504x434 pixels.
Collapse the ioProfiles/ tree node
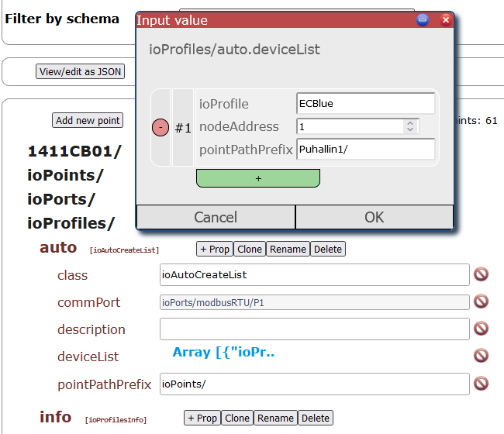71,223
